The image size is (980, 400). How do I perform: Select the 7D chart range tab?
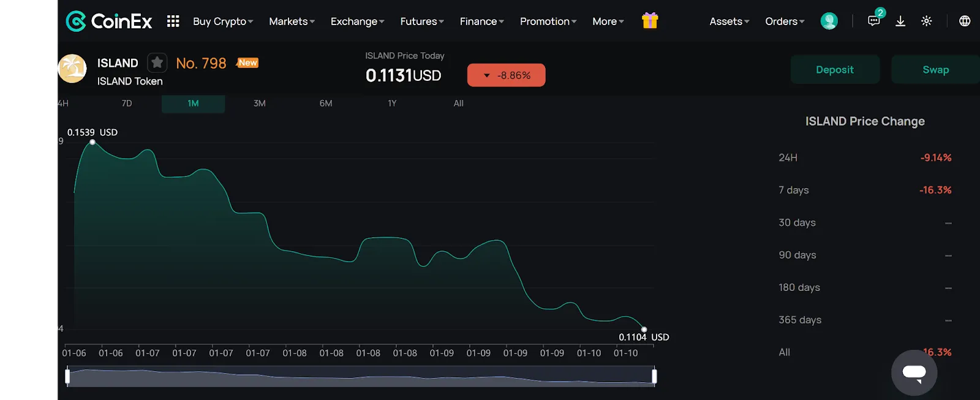[x=127, y=104]
